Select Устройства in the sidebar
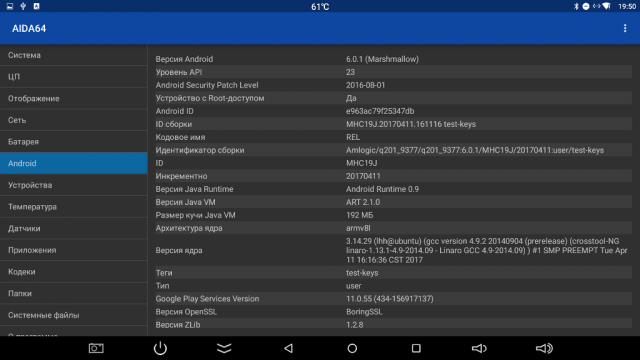The image size is (640, 360). pyautogui.click(x=73, y=185)
